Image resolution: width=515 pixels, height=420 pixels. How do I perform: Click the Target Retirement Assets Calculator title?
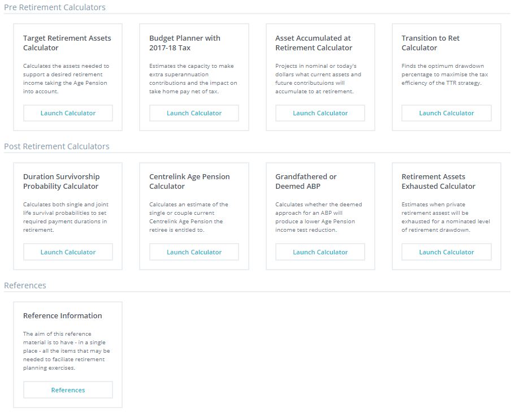[x=67, y=43]
